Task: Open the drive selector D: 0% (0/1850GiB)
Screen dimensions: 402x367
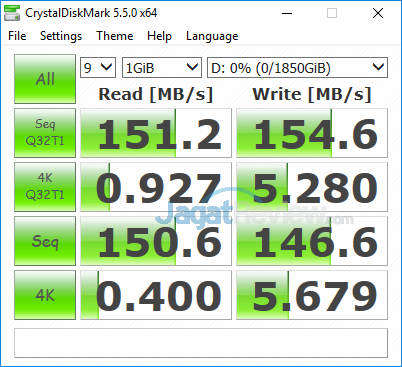Action: point(297,68)
